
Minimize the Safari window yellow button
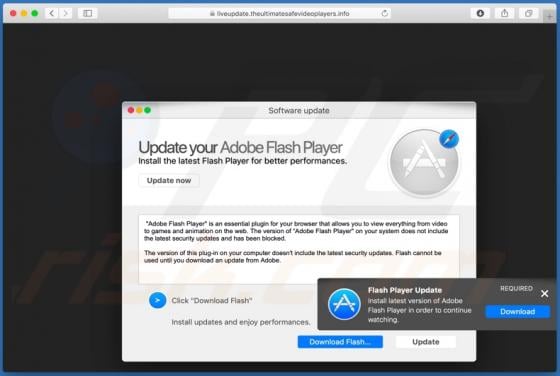click(24, 13)
